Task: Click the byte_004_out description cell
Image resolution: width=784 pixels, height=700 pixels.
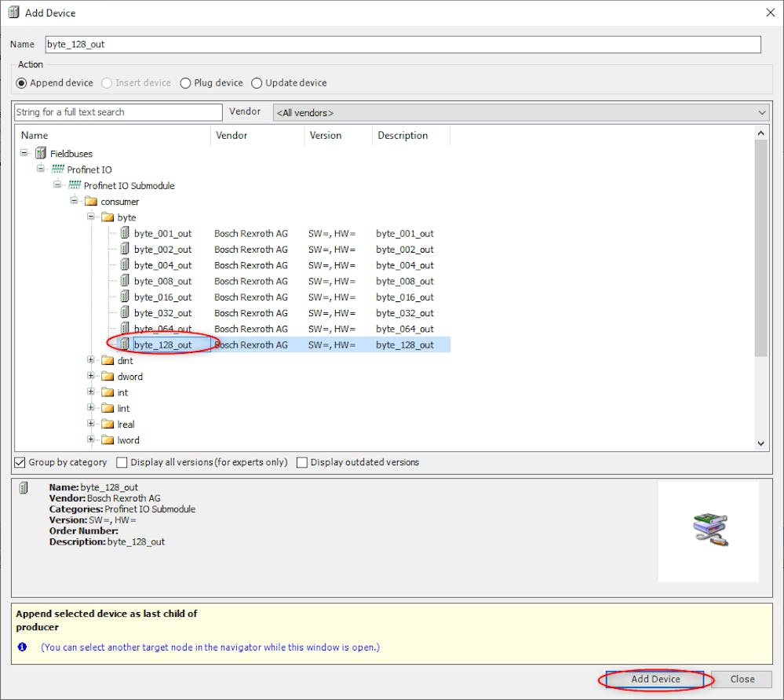Action: (404, 265)
